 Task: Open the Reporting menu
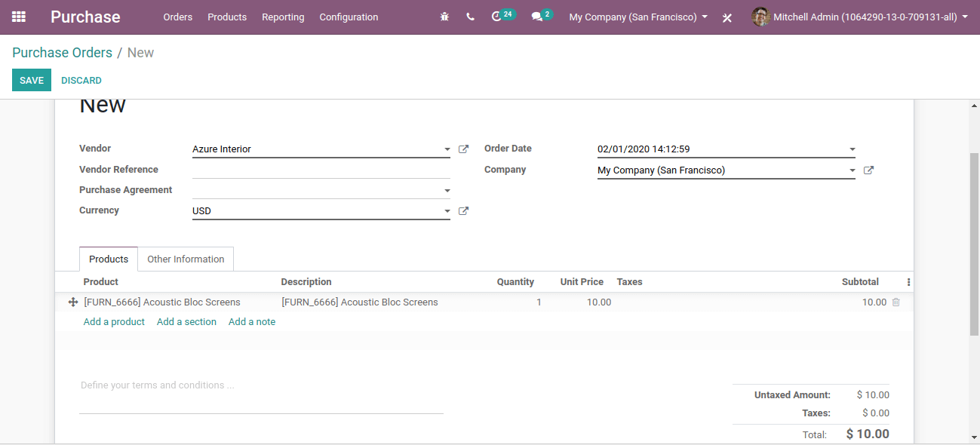283,17
